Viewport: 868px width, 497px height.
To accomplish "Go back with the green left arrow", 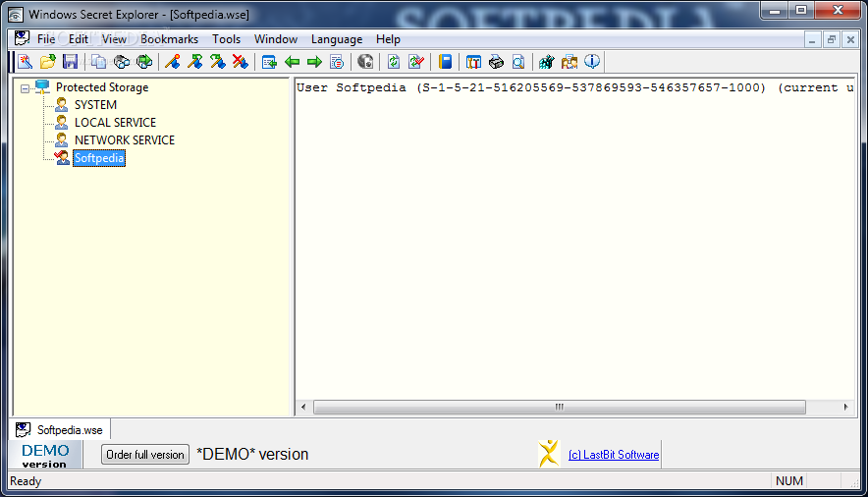I will [x=292, y=62].
